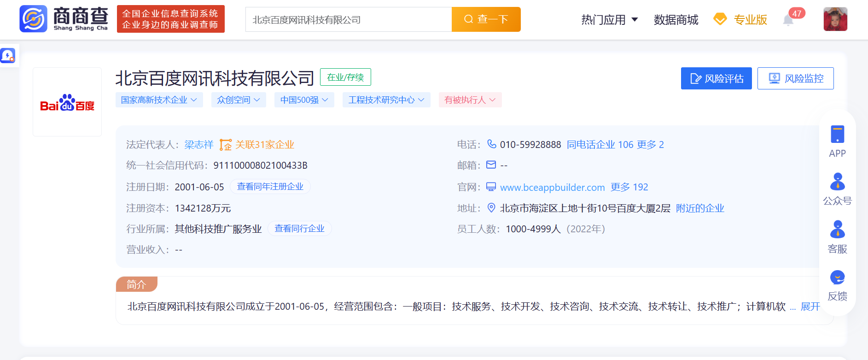Expand the 热门应用 dropdown menu
The width and height of the screenshot is (868, 360).
(x=610, y=20)
